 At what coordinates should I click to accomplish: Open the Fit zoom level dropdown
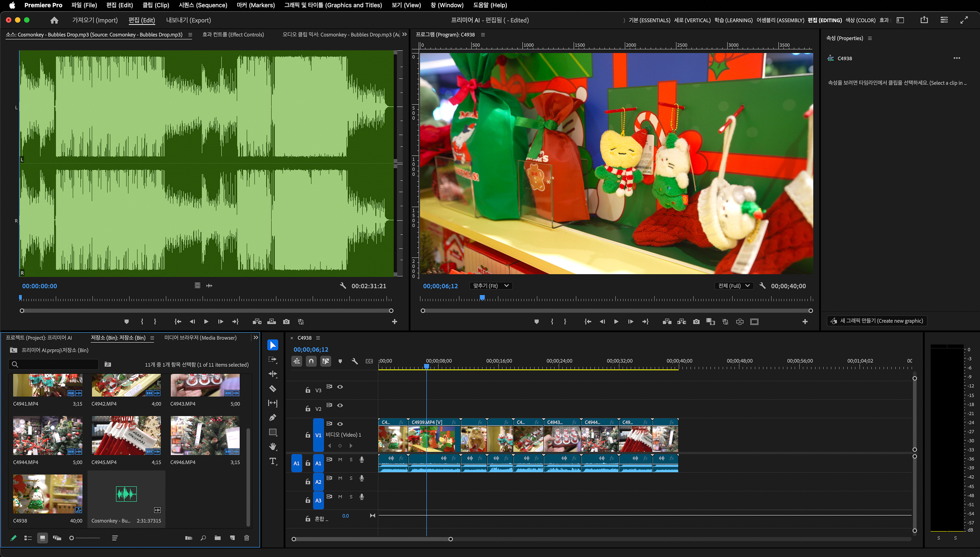(491, 286)
